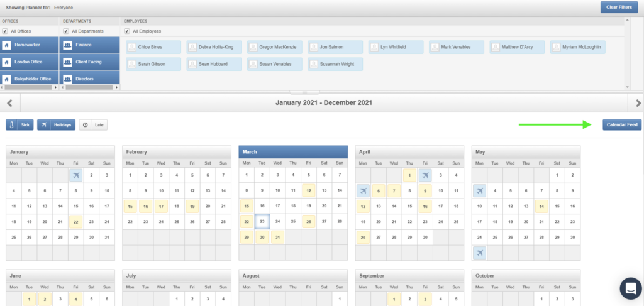Open the chat support bubble icon
The image size is (644, 306).
pos(630,288)
